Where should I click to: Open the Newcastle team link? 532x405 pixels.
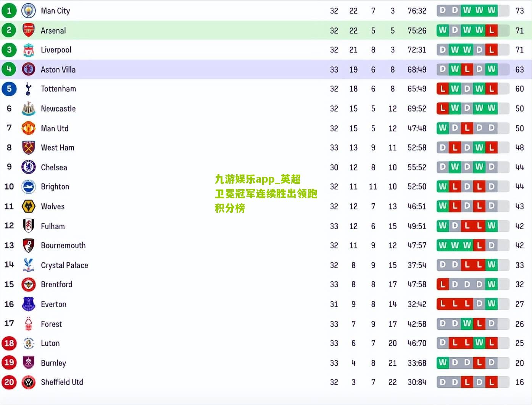pos(58,109)
